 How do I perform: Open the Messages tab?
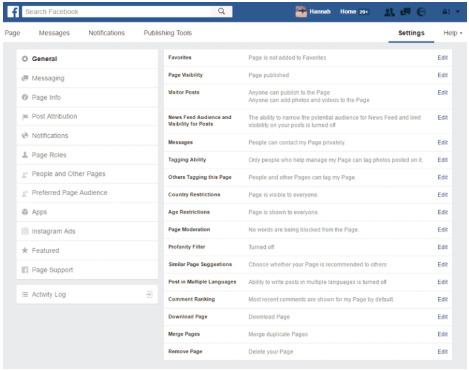tap(54, 33)
